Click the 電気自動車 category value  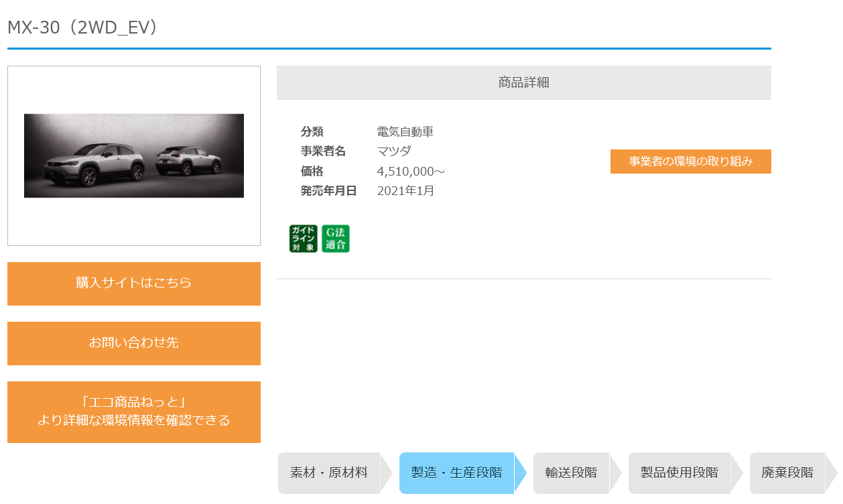pos(405,132)
